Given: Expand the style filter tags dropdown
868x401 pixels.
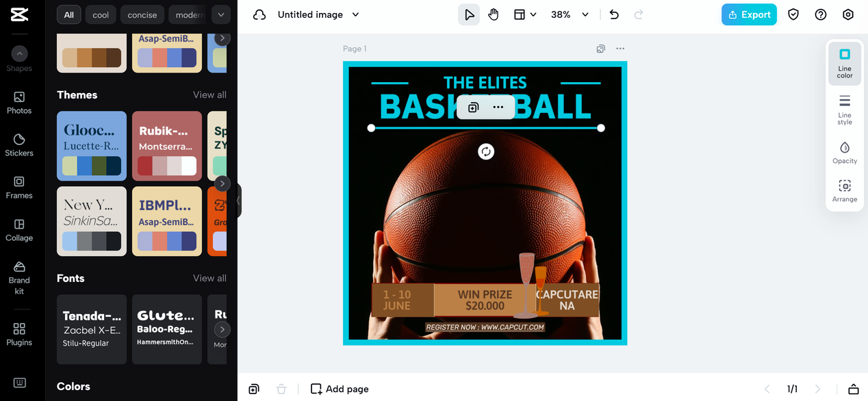Looking at the screenshot, I should 220,14.
